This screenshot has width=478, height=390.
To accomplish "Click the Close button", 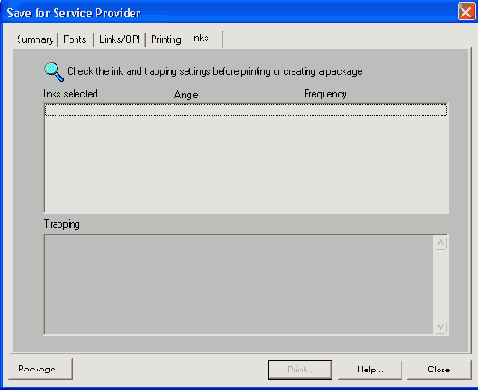I will (x=439, y=369).
